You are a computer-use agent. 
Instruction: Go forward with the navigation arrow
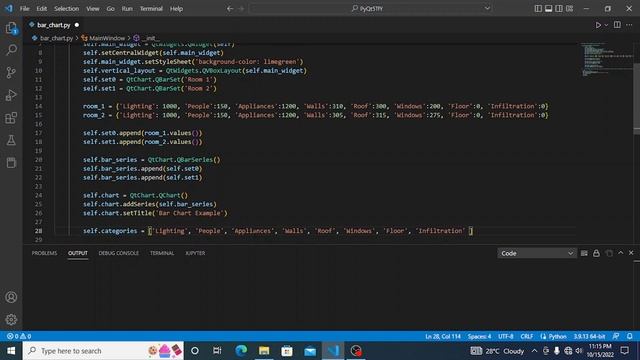point(241,9)
